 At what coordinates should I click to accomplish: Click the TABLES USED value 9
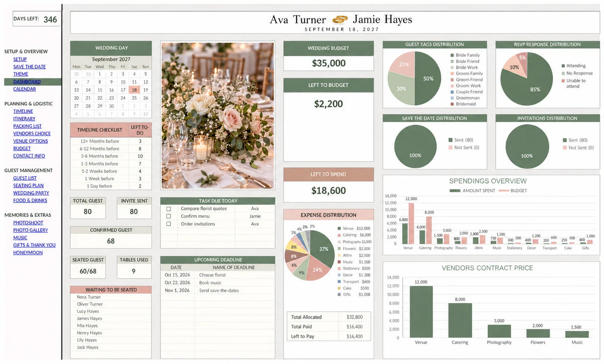coord(134,271)
